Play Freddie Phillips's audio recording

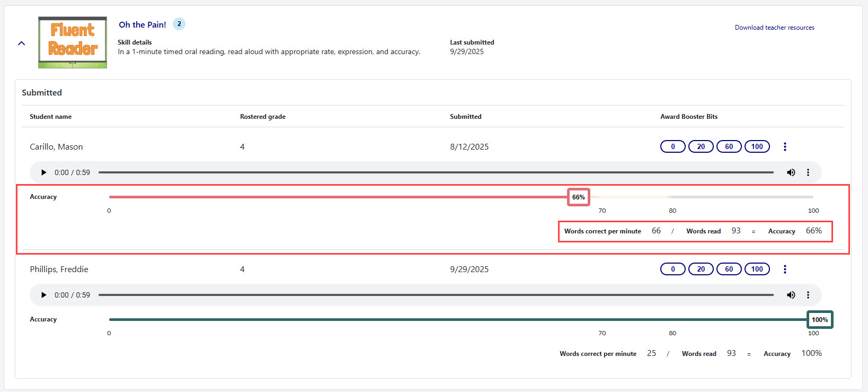[x=44, y=295]
